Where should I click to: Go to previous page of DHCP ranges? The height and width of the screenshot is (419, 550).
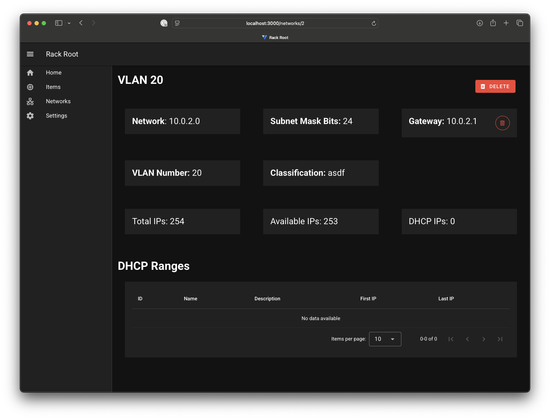467,339
